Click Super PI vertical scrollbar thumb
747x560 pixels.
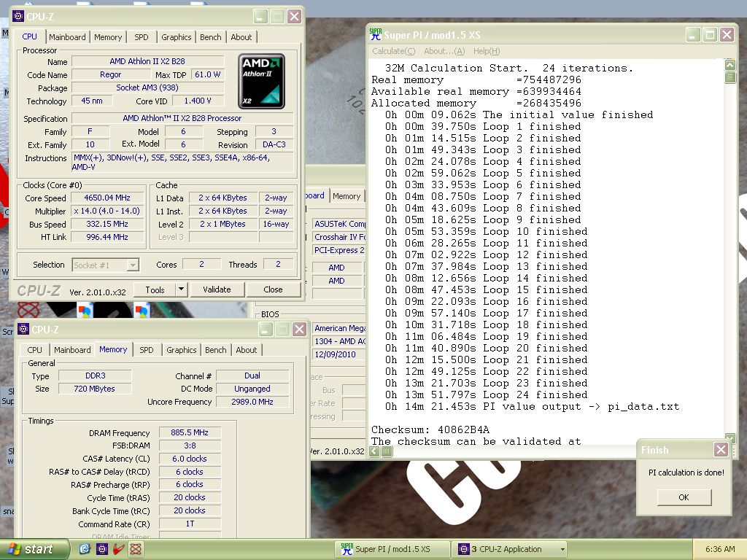[x=729, y=77]
